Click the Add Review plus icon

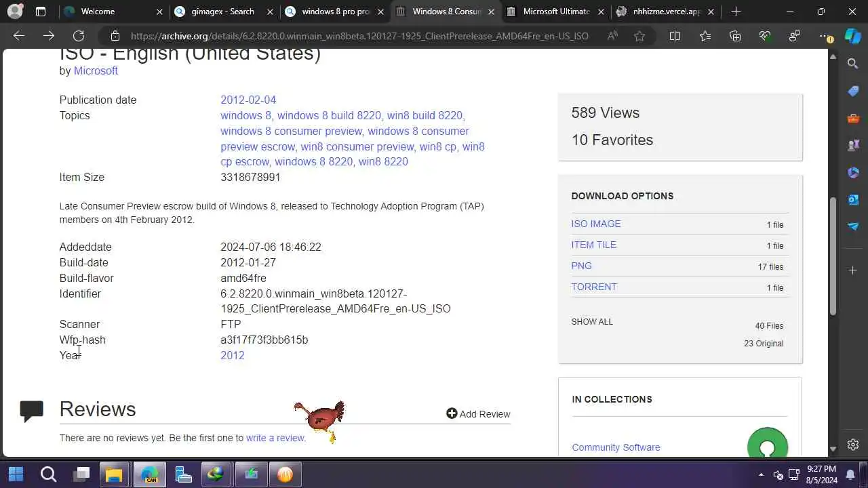click(x=452, y=413)
